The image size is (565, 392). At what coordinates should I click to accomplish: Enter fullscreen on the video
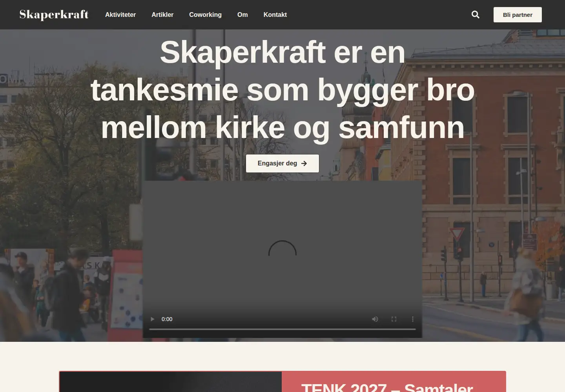(x=394, y=319)
